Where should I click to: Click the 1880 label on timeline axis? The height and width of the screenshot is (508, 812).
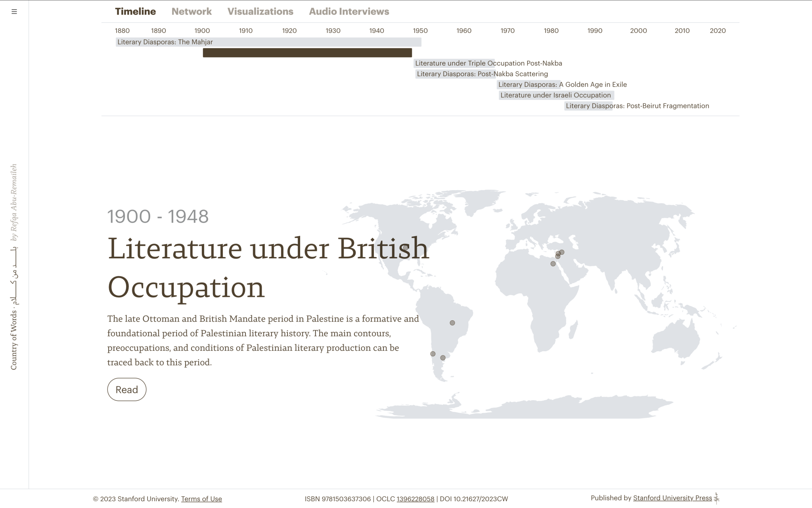(122, 31)
